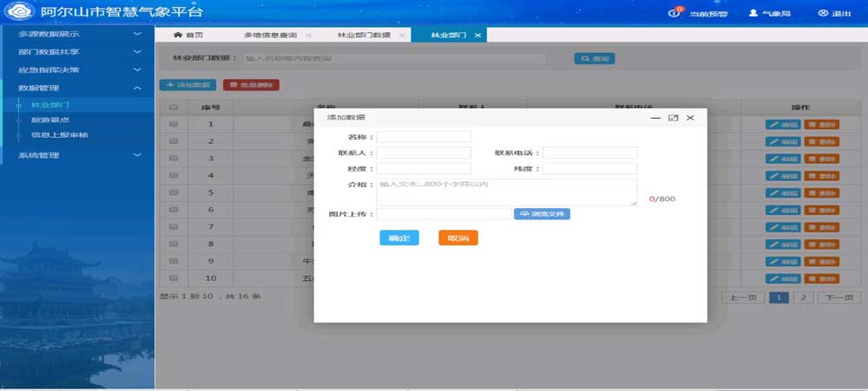Toggle the select-all checkbox in table header

(174, 108)
